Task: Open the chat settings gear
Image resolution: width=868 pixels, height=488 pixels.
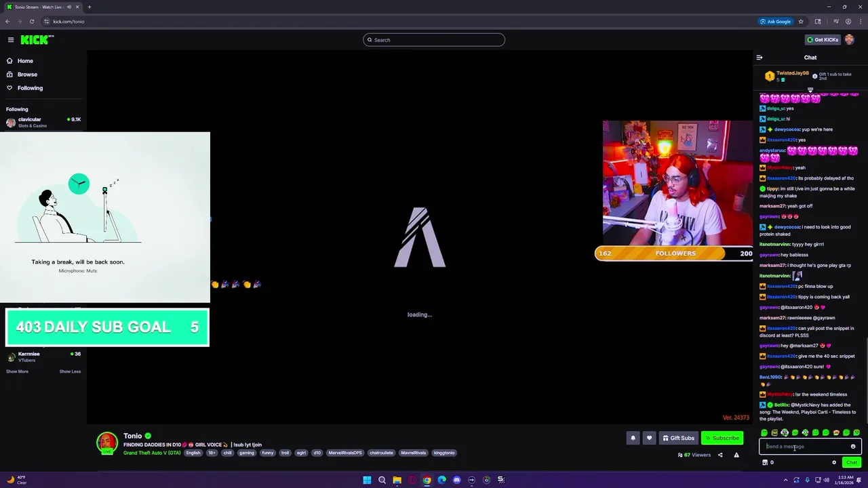Action: coord(834,462)
